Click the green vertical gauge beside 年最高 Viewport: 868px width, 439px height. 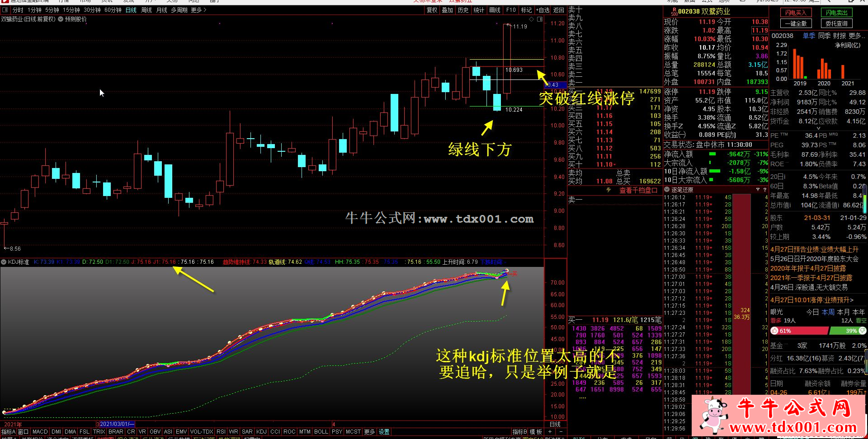click(865, 199)
